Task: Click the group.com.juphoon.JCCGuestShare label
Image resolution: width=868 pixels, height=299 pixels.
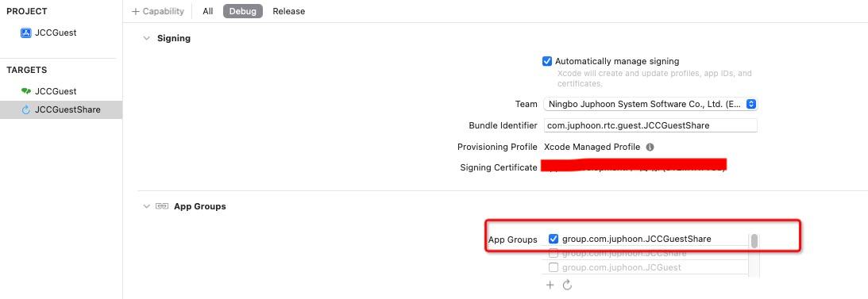Action: click(637, 239)
